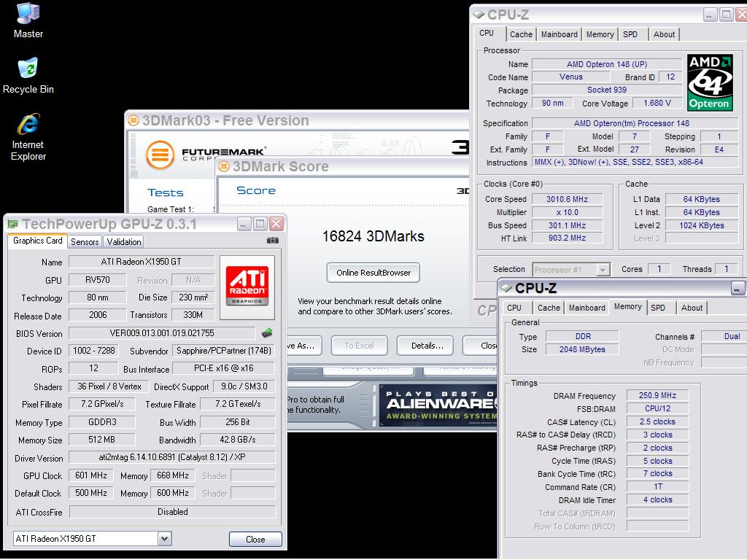
Task: Click the CAS# Latency 2.5 clocks value
Action: 657,422
